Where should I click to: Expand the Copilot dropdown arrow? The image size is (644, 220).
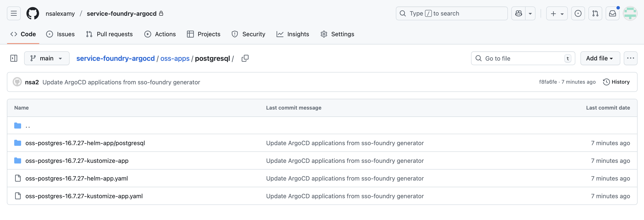click(530, 14)
